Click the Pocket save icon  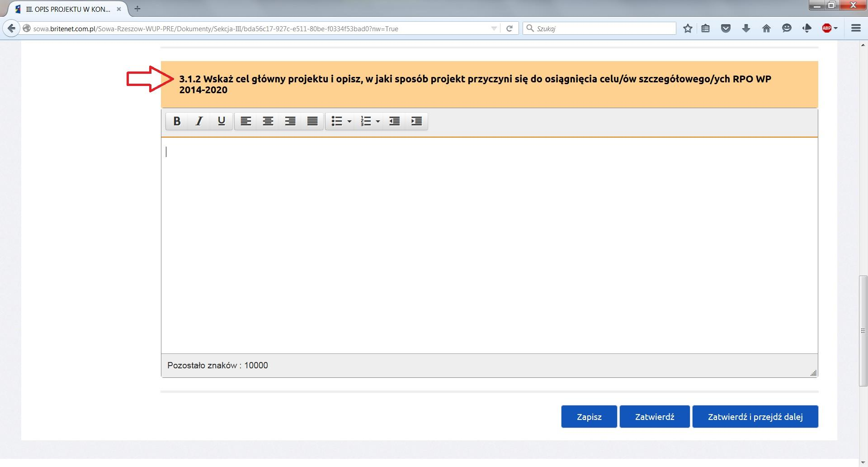(726, 29)
